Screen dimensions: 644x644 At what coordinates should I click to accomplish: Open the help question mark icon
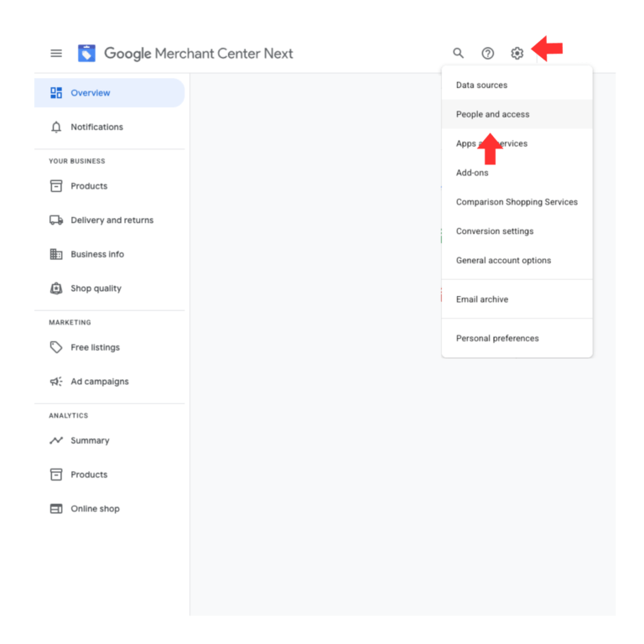point(488,54)
